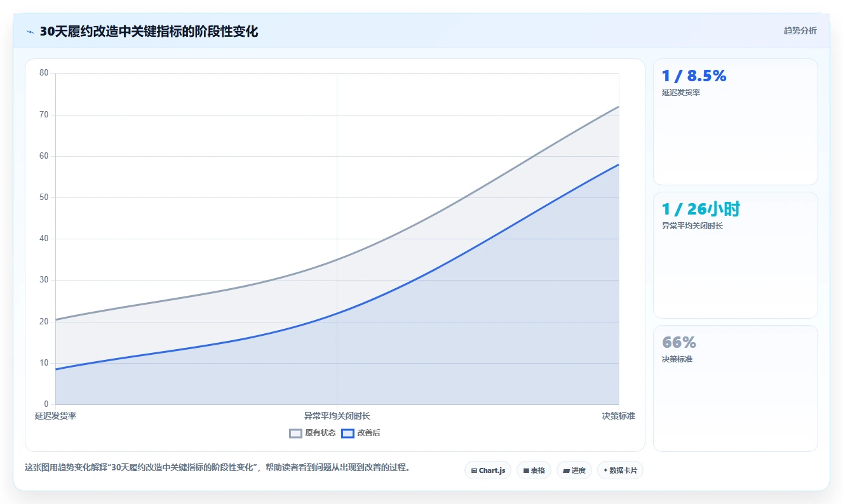Click the 异常平均关闭时长 card label

coord(692,226)
